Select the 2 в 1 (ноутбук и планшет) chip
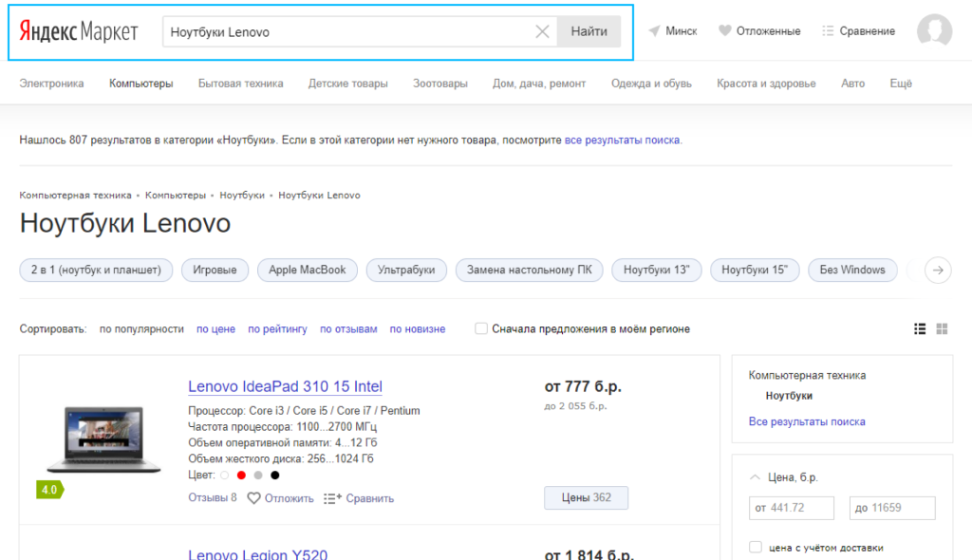The width and height of the screenshot is (972, 560). pyautogui.click(x=96, y=270)
